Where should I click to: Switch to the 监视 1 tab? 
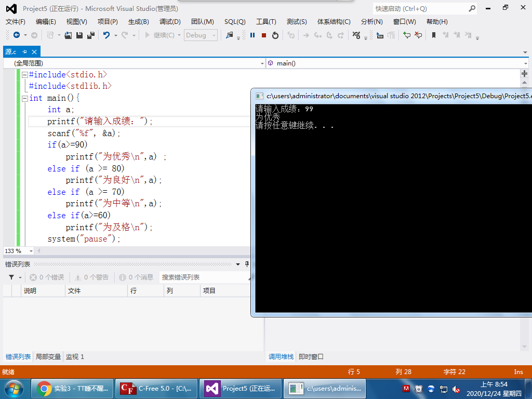pyautogui.click(x=75, y=356)
